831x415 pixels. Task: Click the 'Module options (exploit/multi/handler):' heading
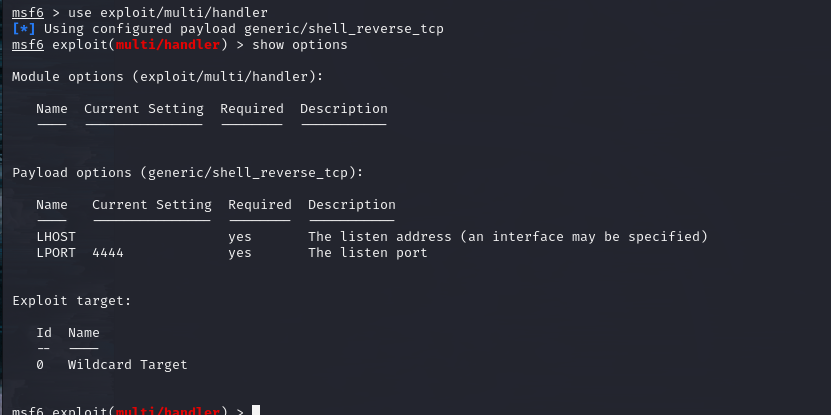point(167,77)
